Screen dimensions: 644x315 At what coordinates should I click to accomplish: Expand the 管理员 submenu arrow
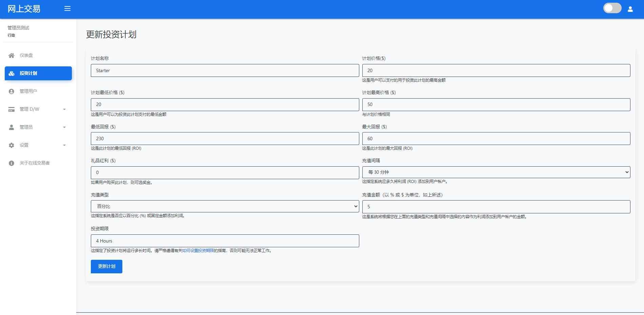[x=64, y=127]
